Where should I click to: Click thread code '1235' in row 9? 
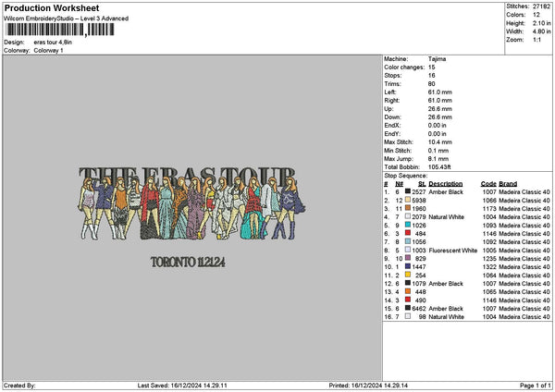489,258
